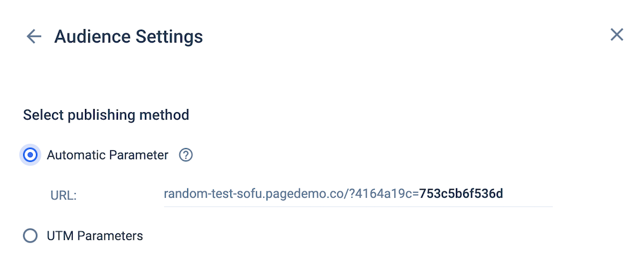
Task: Click the word Settings in the header
Action: pyautogui.click(x=170, y=36)
